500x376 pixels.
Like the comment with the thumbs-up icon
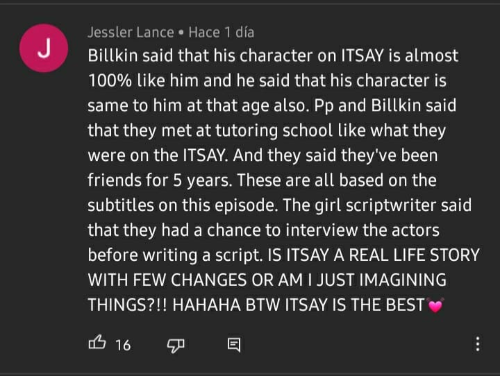(x=97, y=343)
